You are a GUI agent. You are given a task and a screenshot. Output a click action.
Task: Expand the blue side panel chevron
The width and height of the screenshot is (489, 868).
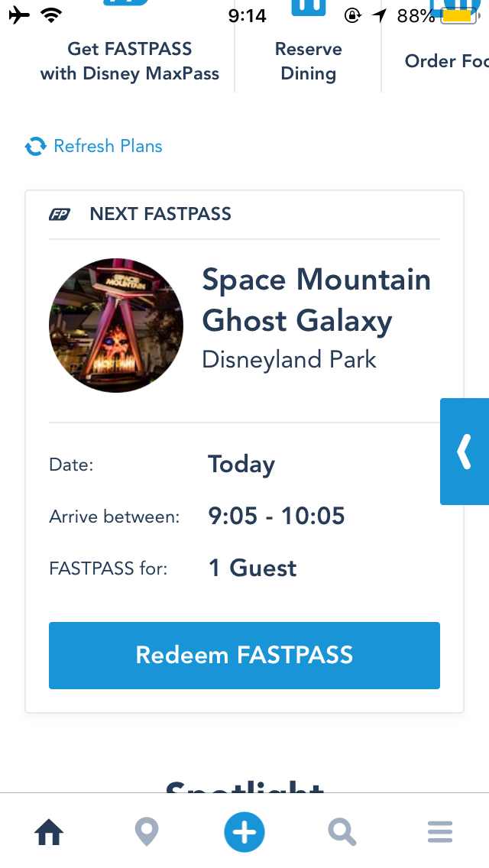[x=465, y=451]
